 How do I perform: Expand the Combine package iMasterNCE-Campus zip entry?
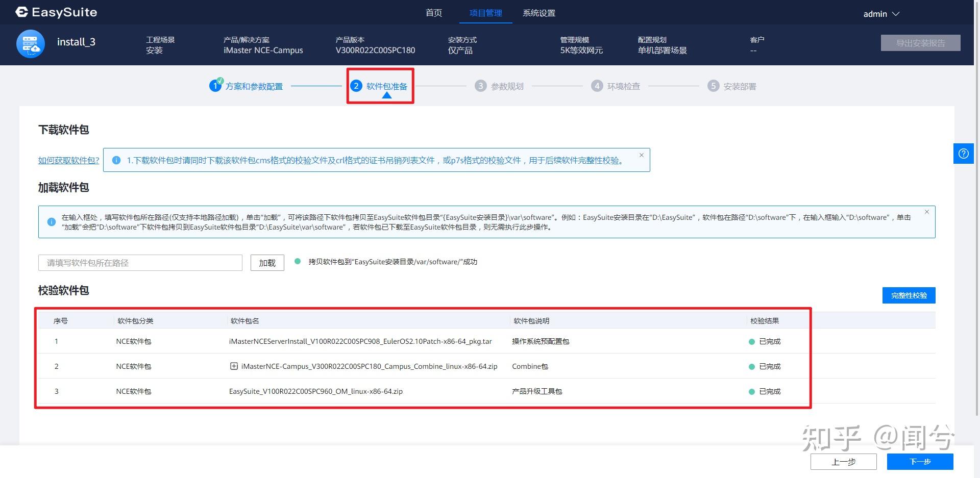click(x=234, y=366)
